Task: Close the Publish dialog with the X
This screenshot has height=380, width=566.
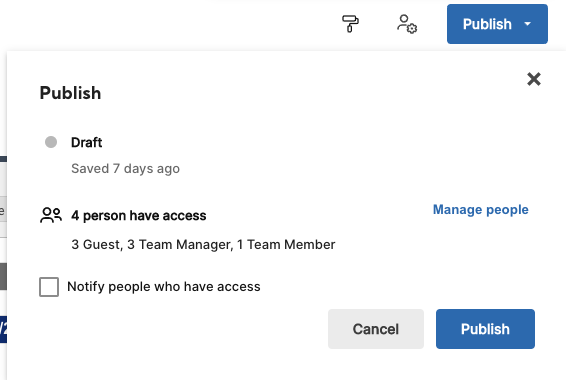Action: click(x=534, y=79)
